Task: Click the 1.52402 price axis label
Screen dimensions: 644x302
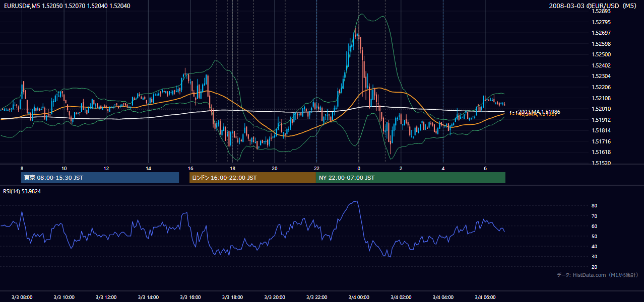Action: (601, 65)
